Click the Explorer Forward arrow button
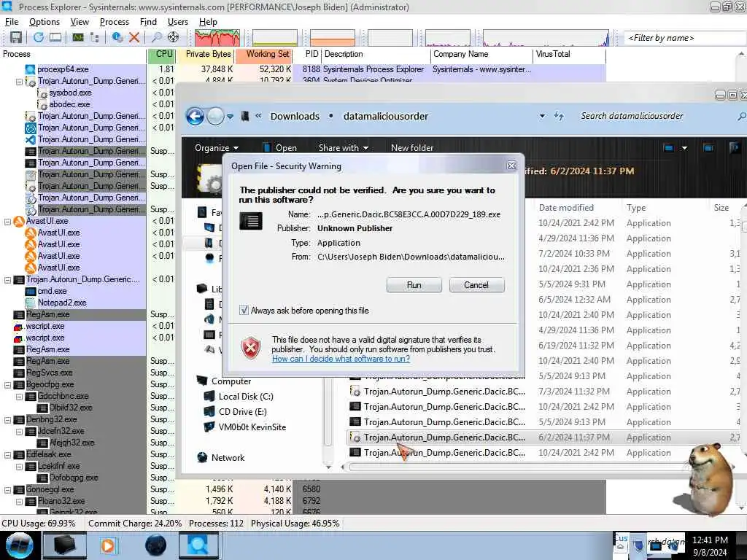Viewport: 747px width, 560px height. [x=215, y=116]
